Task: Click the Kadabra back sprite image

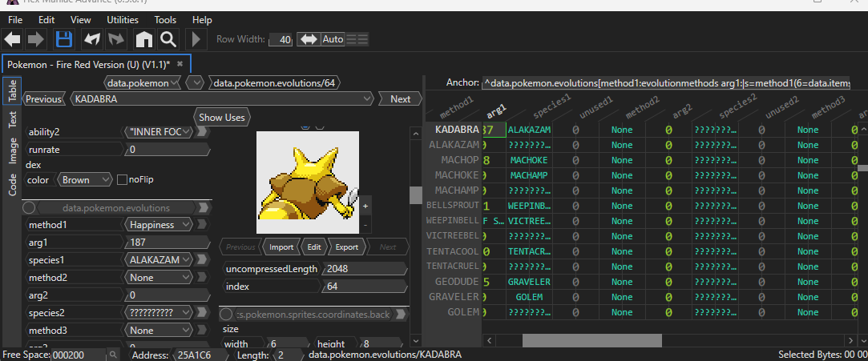Action: pos(307,182)
